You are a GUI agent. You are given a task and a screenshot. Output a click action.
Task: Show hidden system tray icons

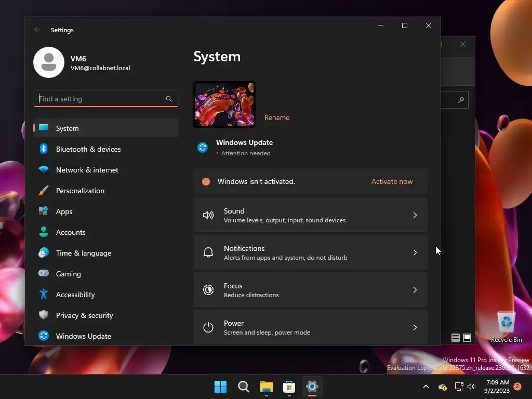pos(426,387)
